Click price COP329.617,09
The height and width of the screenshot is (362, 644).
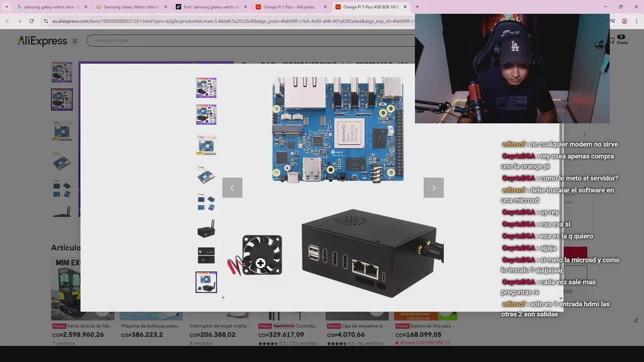point(281,334)
